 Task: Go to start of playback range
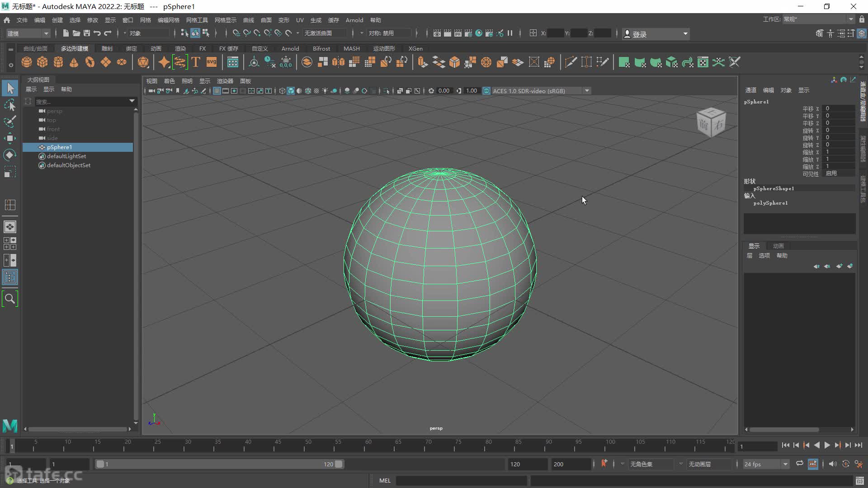pyautogui.click(x=785, y=445)
